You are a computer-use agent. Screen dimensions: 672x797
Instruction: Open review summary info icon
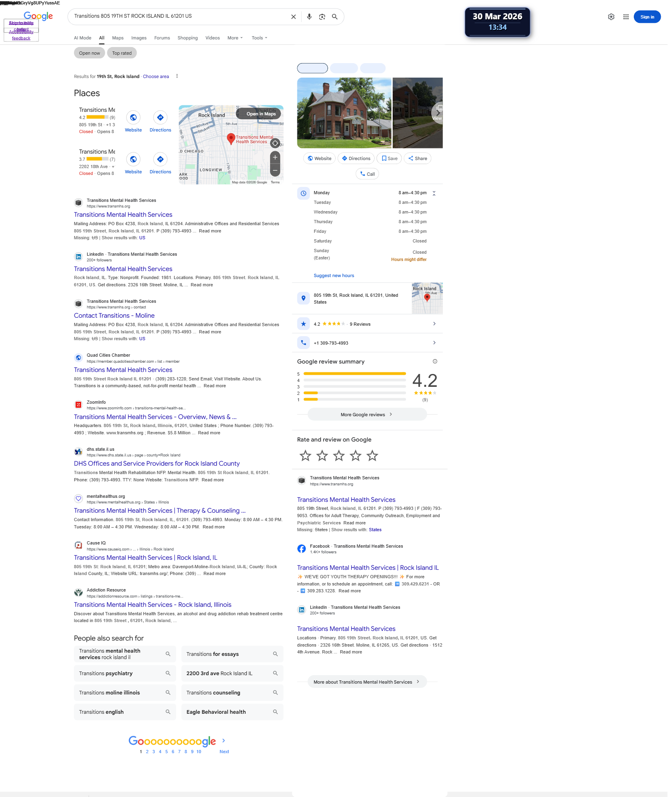point(435,362)
